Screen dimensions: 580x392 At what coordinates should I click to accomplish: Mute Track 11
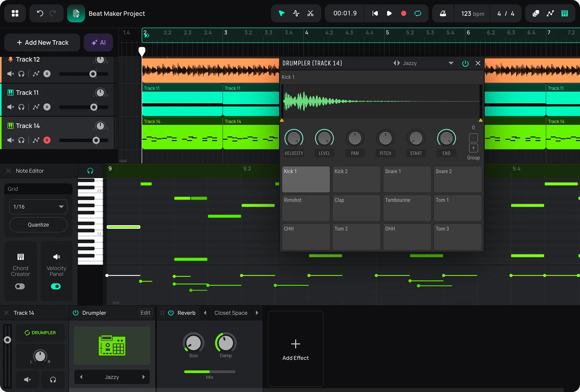pyautogui.click(x=11, y=107)
